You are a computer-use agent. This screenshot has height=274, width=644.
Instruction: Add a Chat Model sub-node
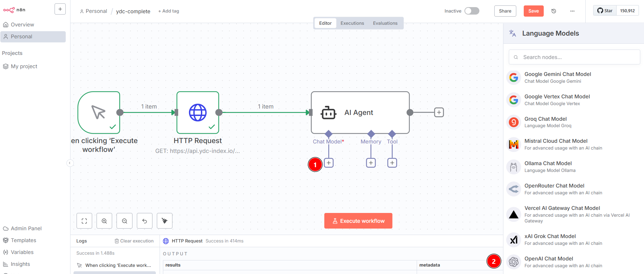tap(329, 163)
